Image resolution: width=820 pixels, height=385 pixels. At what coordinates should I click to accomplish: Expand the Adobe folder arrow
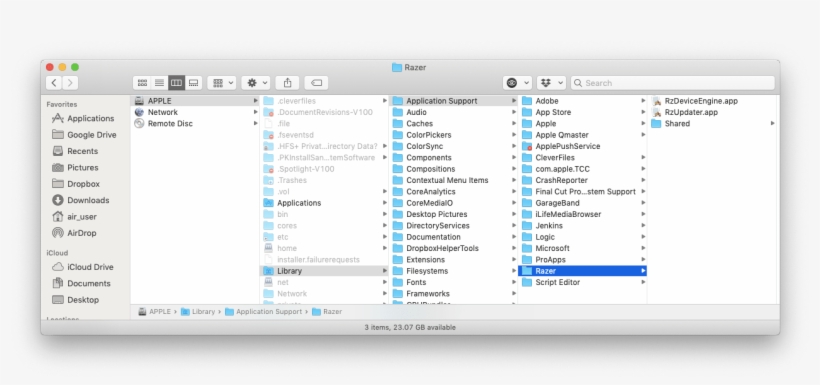pyautogui.click(x=643, y=101)
